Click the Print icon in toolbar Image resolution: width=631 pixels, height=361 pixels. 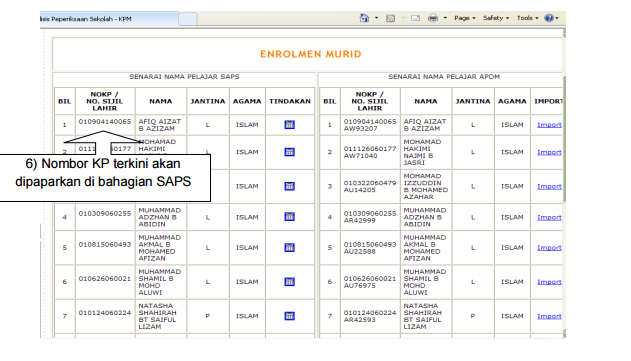click(433, 18)
